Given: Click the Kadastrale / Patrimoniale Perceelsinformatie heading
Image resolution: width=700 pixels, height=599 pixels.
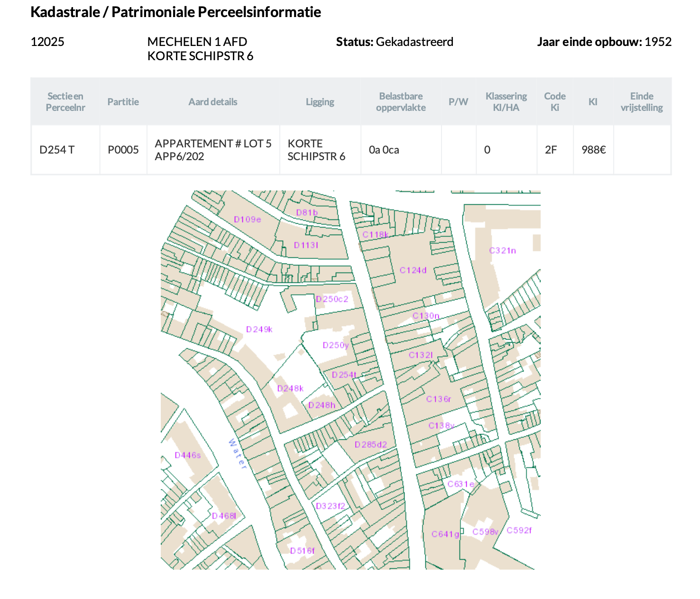Looking at the screenshot, I should 175,12.
